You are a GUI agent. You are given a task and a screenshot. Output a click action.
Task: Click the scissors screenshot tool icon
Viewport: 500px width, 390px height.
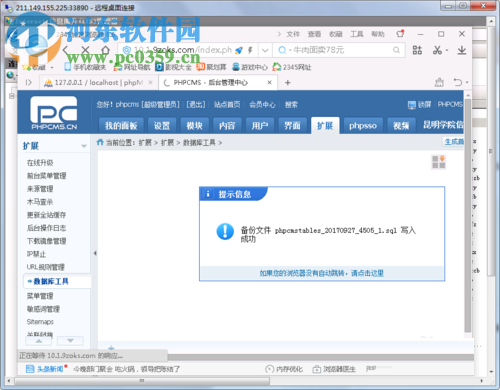coord(437,50)
